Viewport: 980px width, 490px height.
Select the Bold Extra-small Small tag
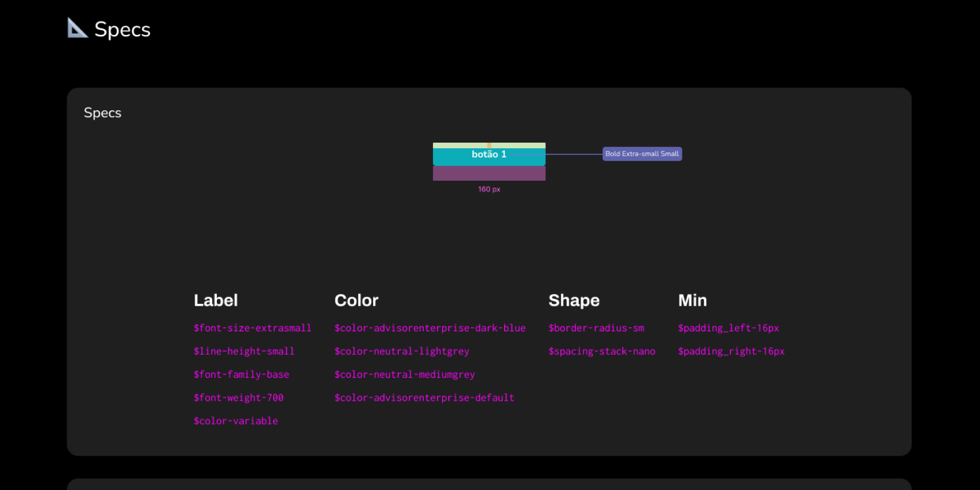642,154
